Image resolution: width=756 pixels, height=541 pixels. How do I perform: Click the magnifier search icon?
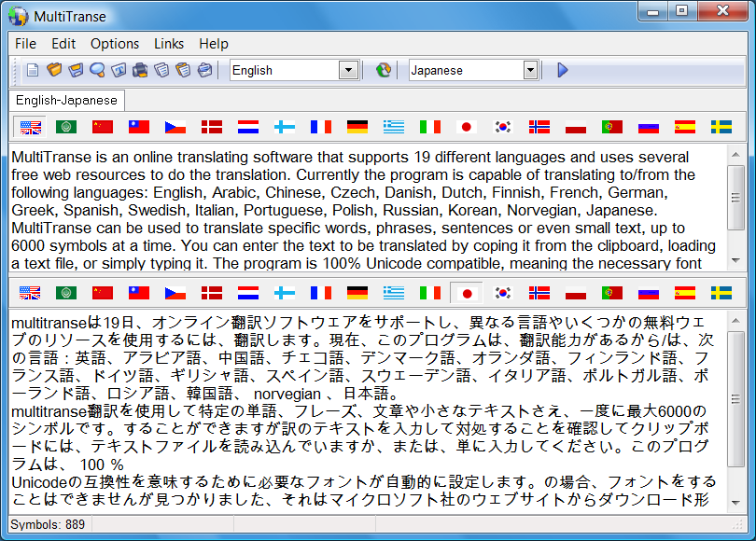(x=97, y=70)
